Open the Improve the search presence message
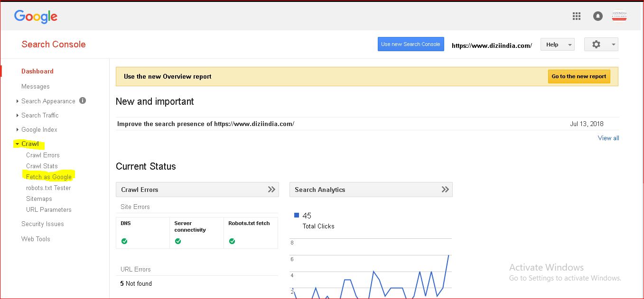The height and width of the screenshot is (299, 644). pyautogui.click(x=206, y=124)
